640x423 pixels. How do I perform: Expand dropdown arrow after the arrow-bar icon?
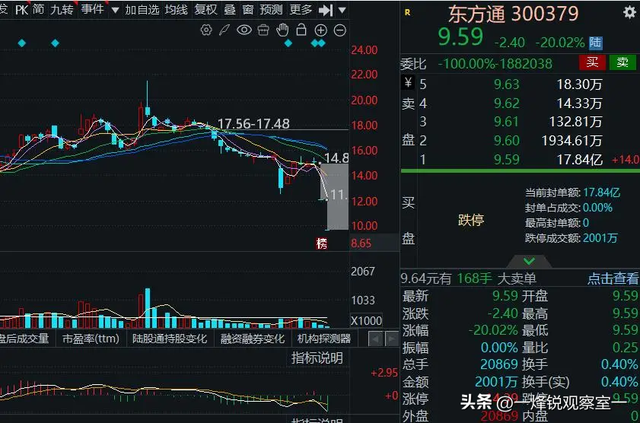point(342,10)
